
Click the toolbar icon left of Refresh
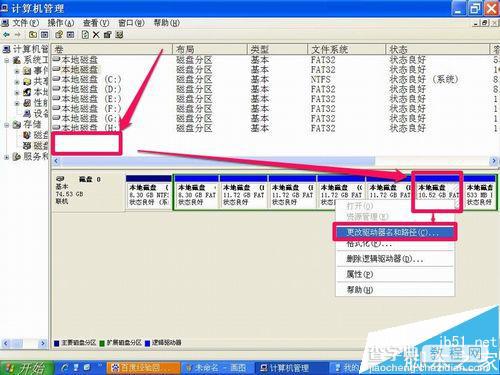tap(70, 35)
